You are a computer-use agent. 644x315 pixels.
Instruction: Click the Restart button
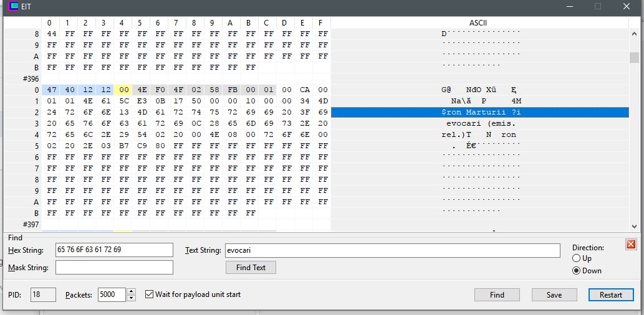coord(610,294)
